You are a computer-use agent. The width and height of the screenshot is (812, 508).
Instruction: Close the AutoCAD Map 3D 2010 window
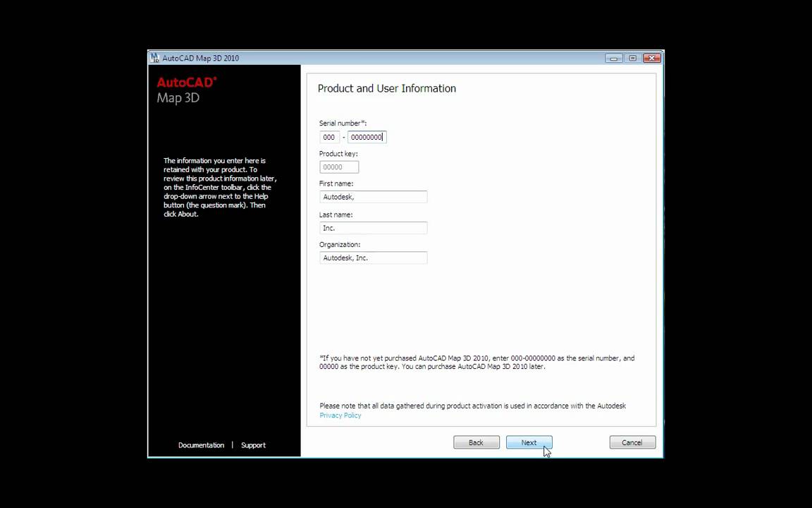pyautogui.click(x=652, y=58)
